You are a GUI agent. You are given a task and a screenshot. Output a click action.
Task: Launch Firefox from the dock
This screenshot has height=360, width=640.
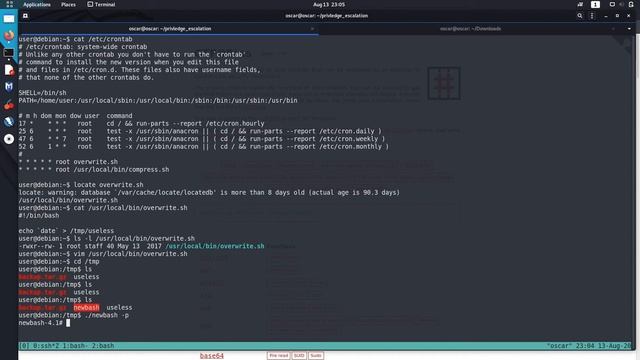coord(9,36)
